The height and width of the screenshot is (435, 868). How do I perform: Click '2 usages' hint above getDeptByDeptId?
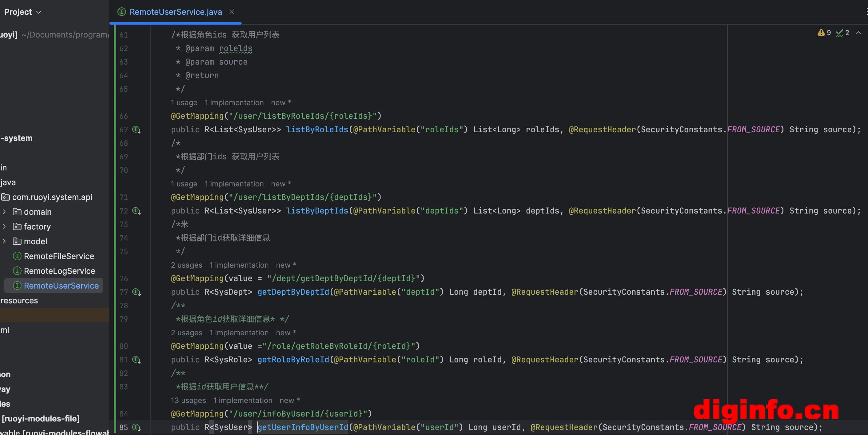click(186, 265)
